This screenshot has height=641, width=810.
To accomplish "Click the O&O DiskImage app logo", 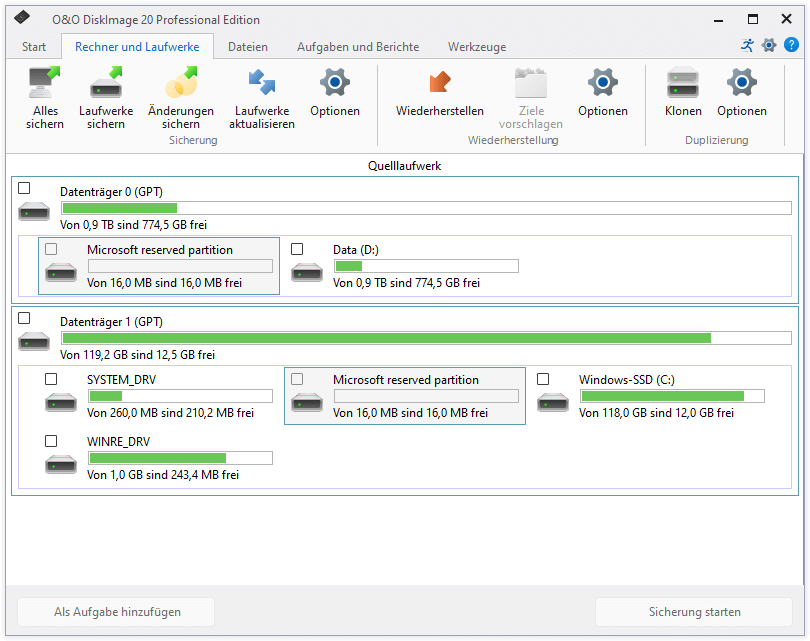I will [x=22, y=18].
